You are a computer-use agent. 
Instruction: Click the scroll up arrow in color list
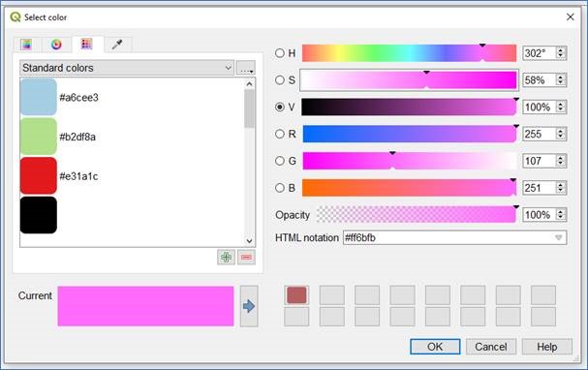pyautogui.click(x=249, y=84)
